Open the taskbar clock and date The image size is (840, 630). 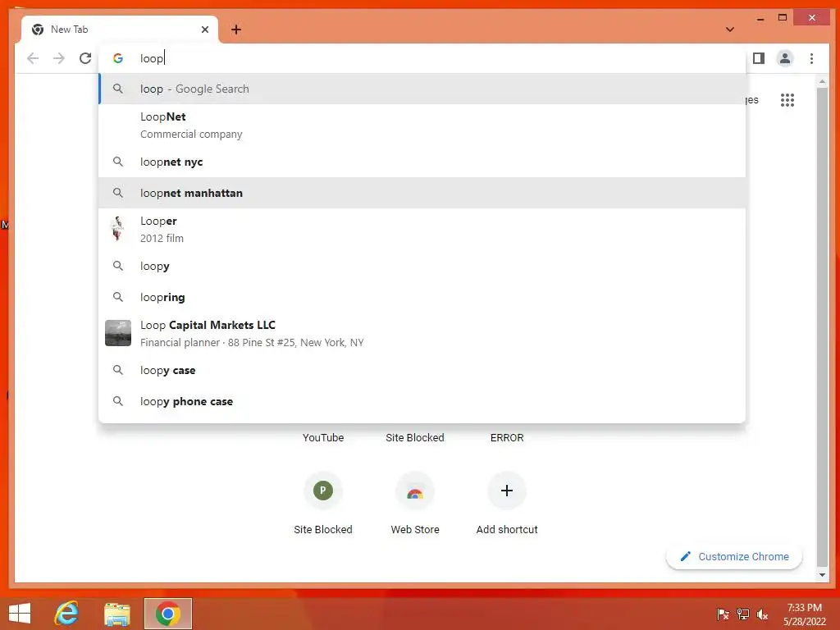pyautogui.click(x=805, y=614)
